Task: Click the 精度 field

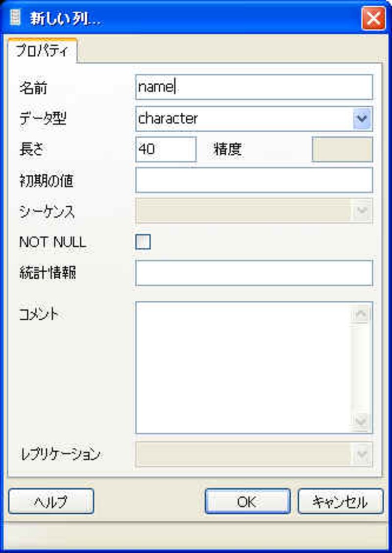Action: [342, 149]
